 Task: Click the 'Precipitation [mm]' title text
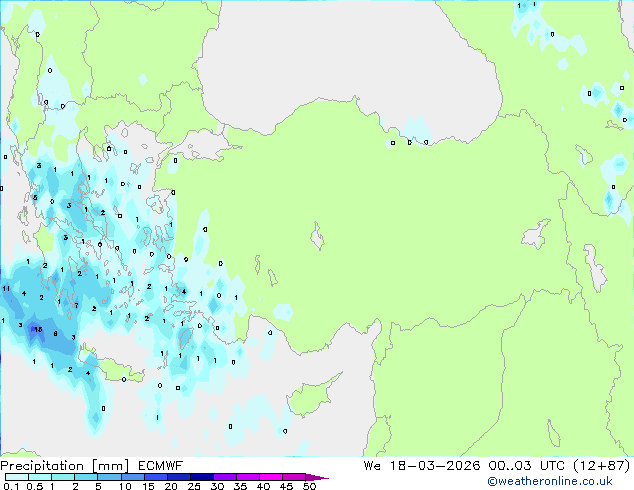point(64,466)
